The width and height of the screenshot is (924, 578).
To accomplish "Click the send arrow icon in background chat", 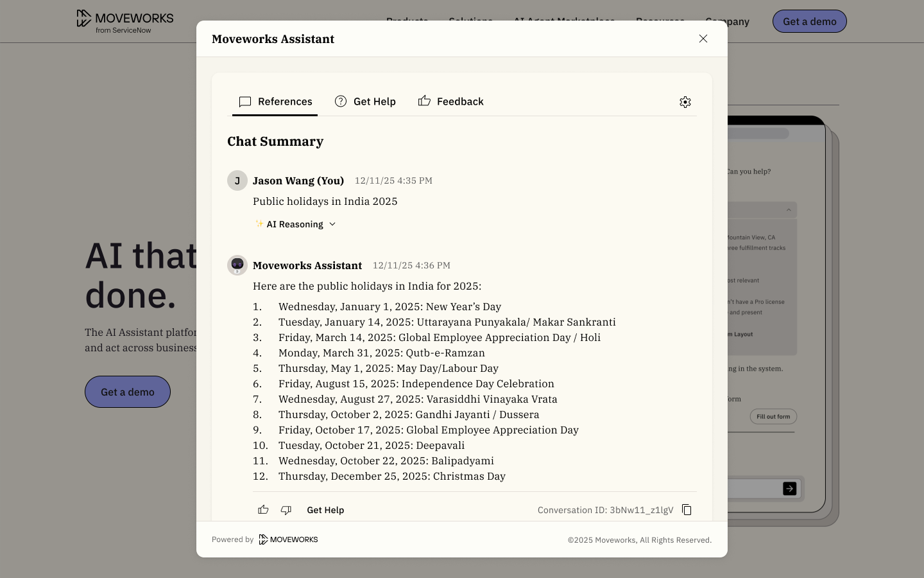I will [x=790, y=489].
